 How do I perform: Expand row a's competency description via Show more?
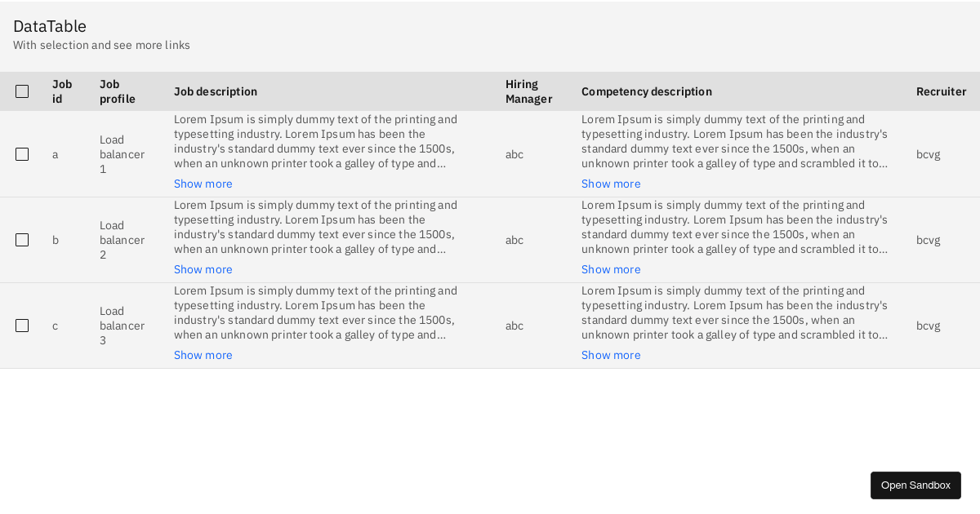pos(611,184)
